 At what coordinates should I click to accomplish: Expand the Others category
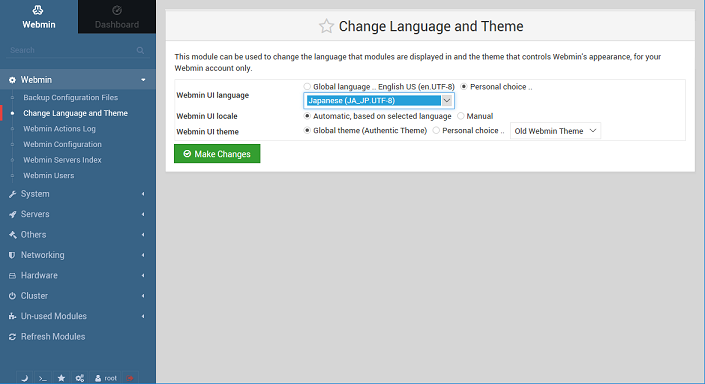pos(78,235)
